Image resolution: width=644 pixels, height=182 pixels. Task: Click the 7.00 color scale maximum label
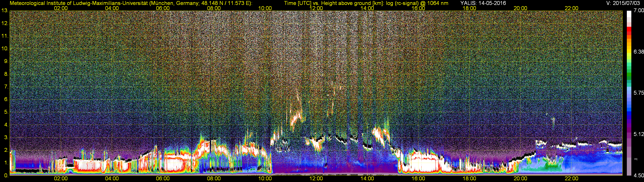click(x=639, y=10)
